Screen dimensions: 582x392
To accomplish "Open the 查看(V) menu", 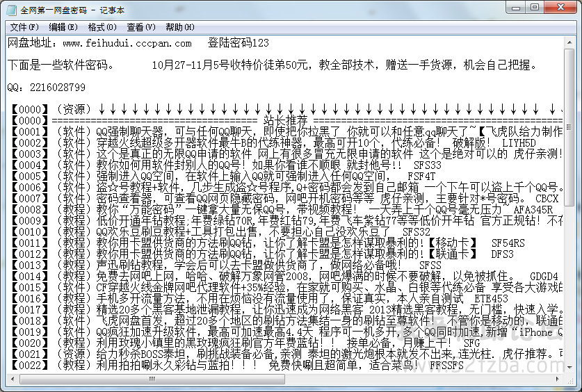I will 141,27.
